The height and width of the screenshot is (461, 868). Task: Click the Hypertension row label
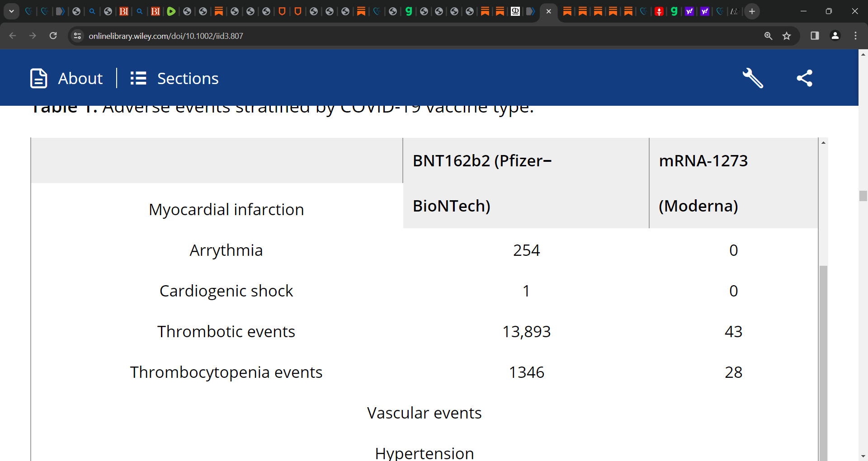click(424, 453)
